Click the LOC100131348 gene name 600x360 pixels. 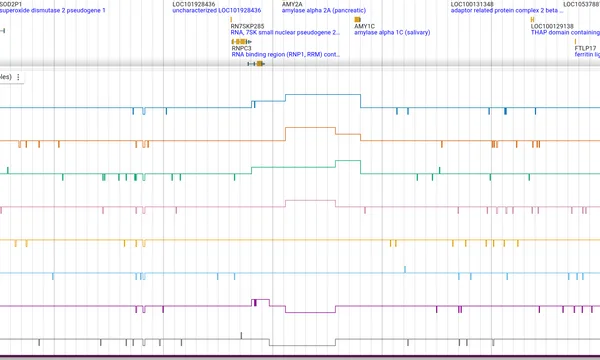pos(472,4)
